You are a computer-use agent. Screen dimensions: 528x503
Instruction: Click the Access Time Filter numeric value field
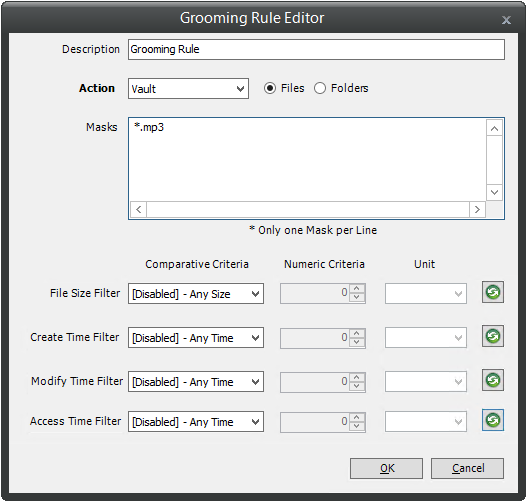(315, 422)
